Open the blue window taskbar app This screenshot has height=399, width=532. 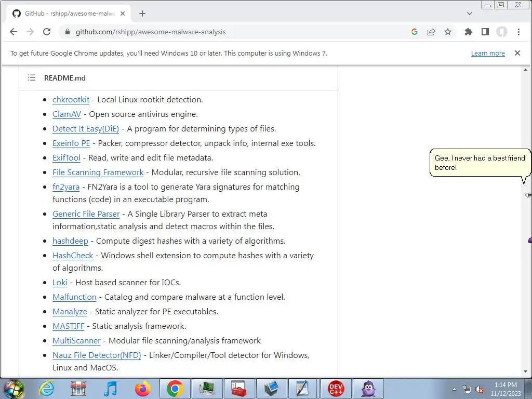click(271, 389)
